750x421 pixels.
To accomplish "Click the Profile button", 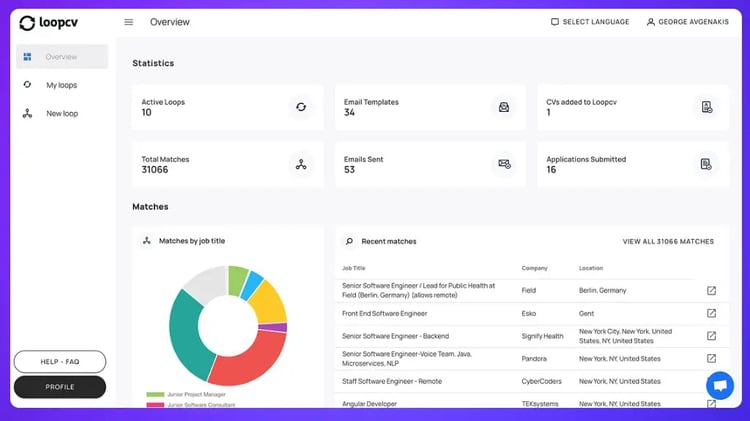I will tap(60, 387).
